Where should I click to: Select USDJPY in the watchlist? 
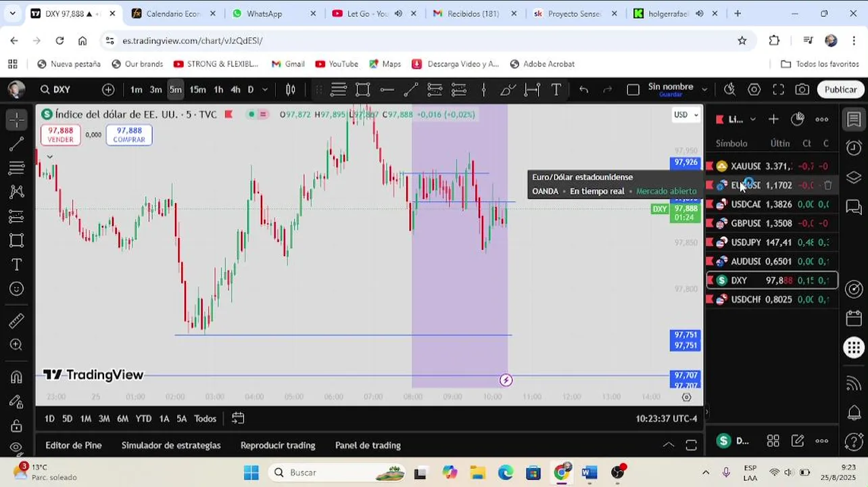[x=772, y=242]
